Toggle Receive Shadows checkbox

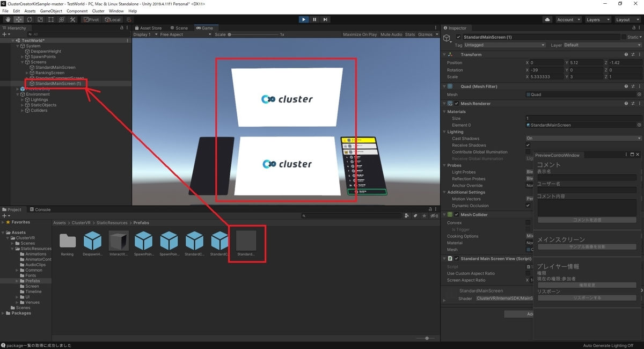[x=528, y=145]
